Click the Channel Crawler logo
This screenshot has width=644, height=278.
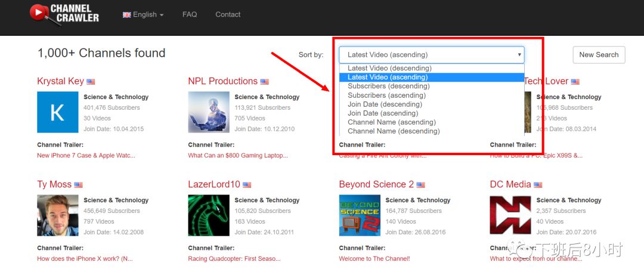tap(64, 13)
